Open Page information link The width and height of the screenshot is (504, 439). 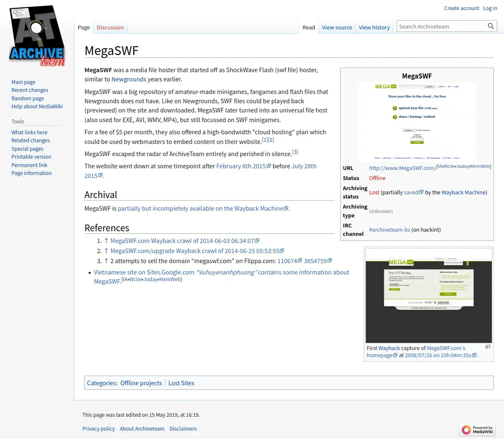pyautogui.click(x=31, y=173)
